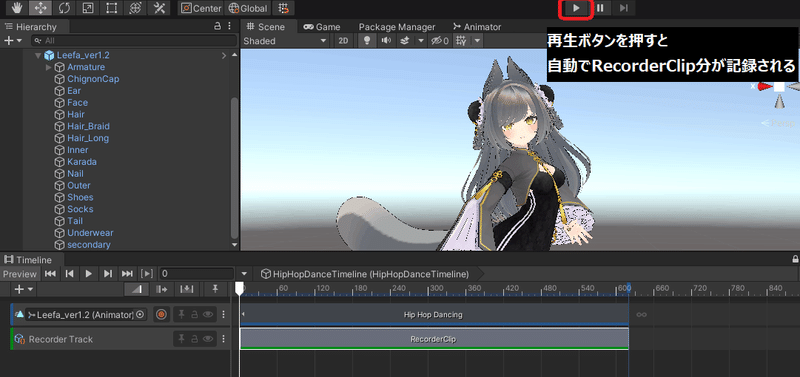
Task: Toggle the Timeline Preview button
Action: [19, 274]
